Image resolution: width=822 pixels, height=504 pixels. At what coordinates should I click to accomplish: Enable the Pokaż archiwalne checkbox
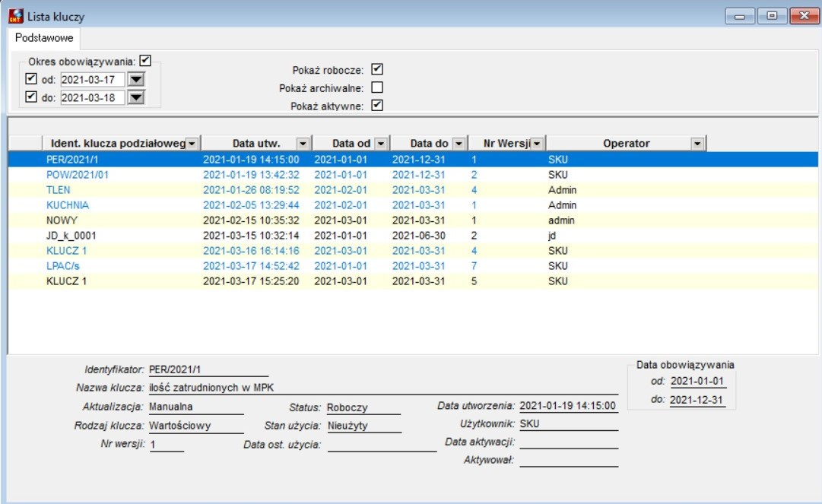click(377, 87)
